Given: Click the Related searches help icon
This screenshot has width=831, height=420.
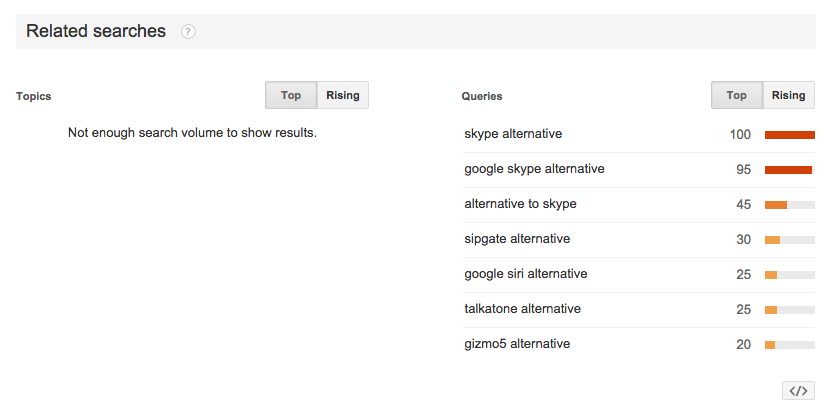Looking at the screenshot, I should tap(188, 32).
